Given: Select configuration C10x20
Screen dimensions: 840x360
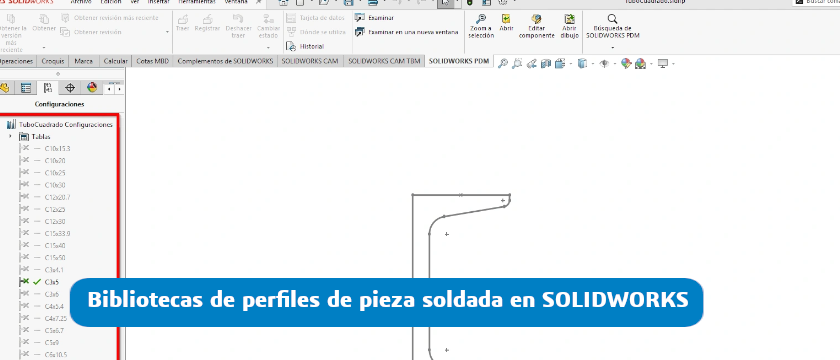Looking at the screenshot, I should [55, 161].
